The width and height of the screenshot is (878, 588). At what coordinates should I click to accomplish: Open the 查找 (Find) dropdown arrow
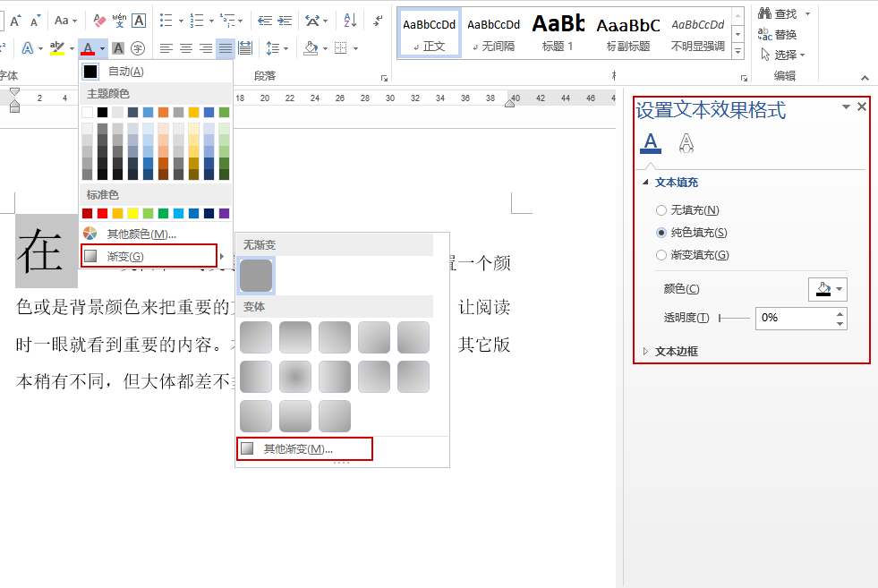tap(807, 14)
